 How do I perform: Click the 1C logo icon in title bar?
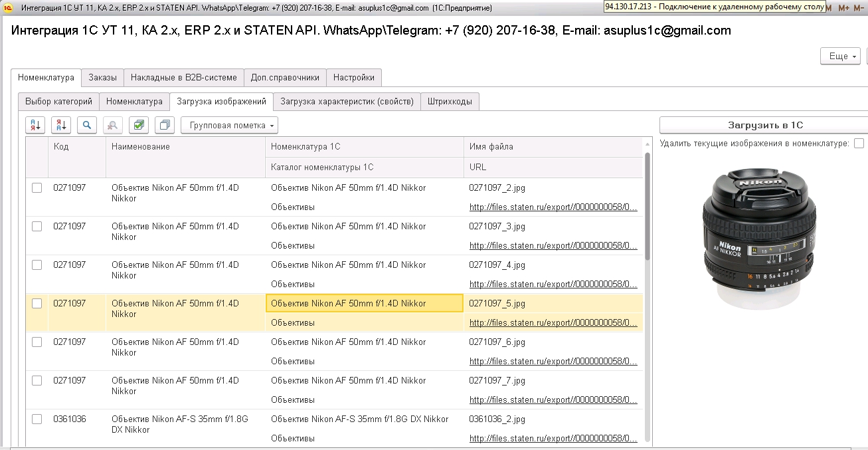tap(8, 8)
